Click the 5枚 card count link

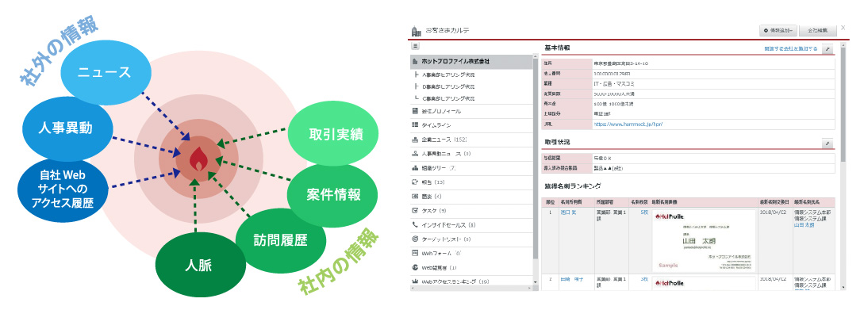click(644, 212)
